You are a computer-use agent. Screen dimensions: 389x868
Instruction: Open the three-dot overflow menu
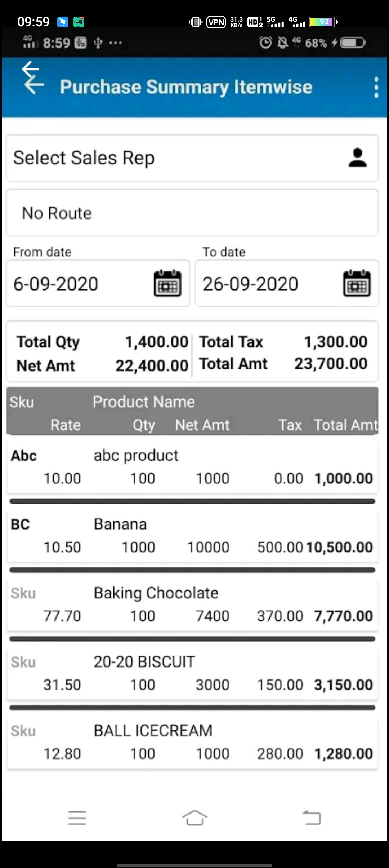point(376,87)
